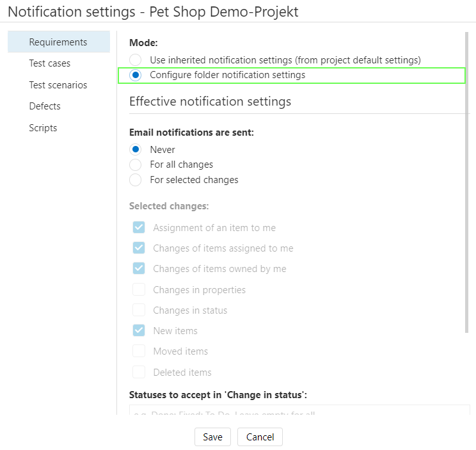Select the Scripts section
This screenshot has height=450, width=476.
[43, 128]
